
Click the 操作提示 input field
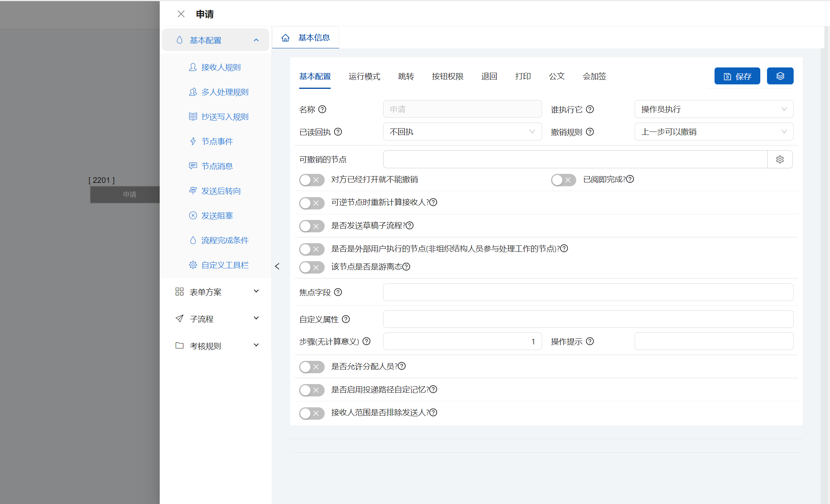[x=714, y=341]
